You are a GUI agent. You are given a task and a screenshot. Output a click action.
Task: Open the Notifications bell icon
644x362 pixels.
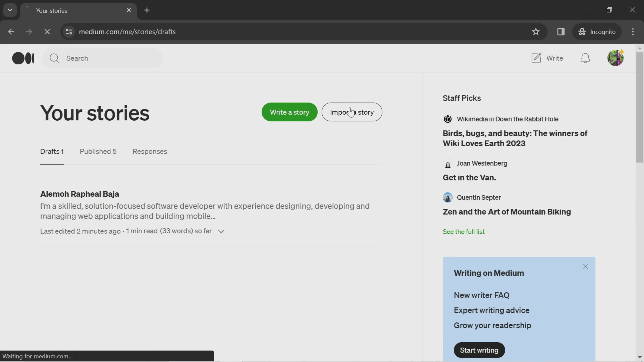(586, 58)
